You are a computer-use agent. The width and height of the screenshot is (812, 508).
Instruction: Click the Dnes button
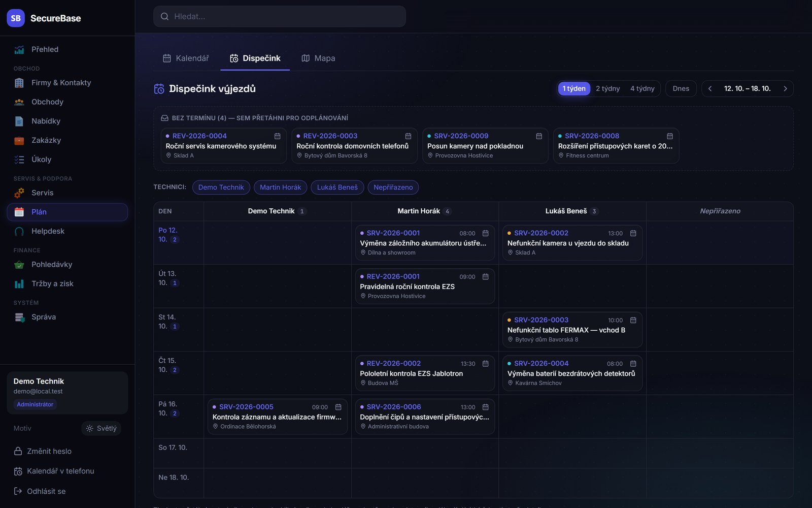coord(681,88)
